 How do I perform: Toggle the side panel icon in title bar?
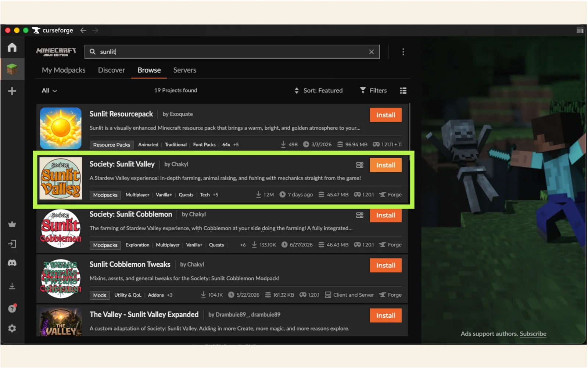[580, 30]
